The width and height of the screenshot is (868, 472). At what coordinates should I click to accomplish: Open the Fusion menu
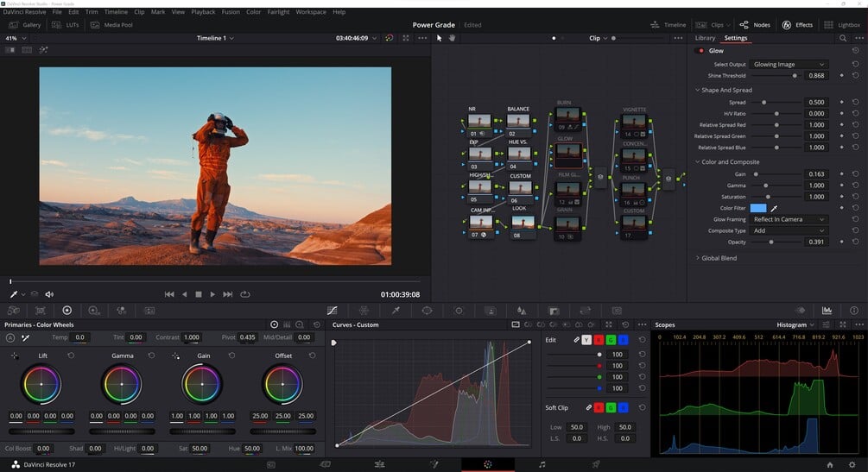pos(231,12)
